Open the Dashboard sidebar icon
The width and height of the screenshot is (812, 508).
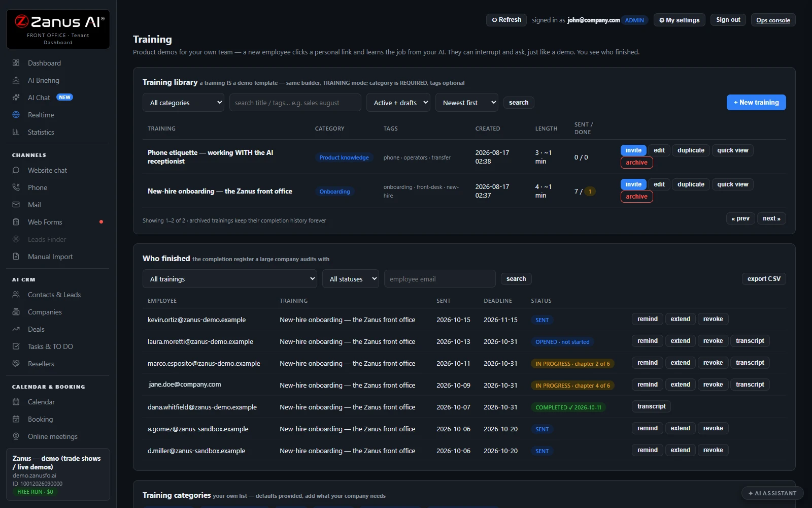click(x=16, y=63)
